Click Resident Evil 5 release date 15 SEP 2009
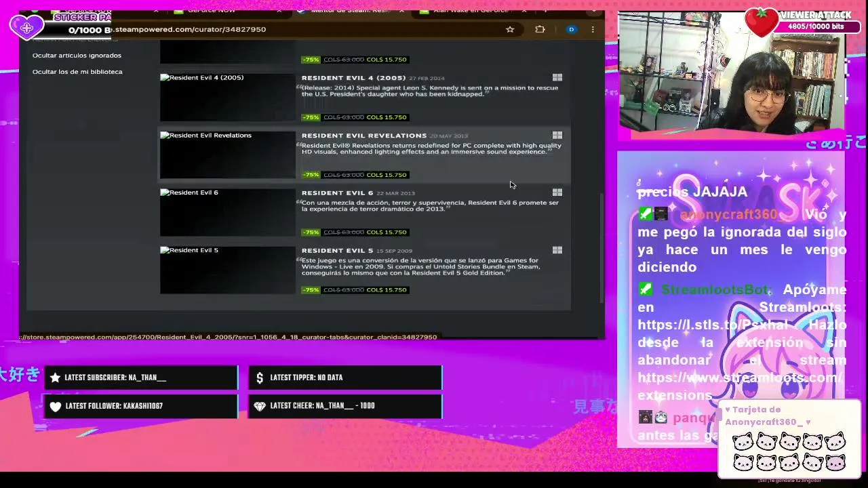The height and width of the screenshot is (488, 868). point(394,251)
